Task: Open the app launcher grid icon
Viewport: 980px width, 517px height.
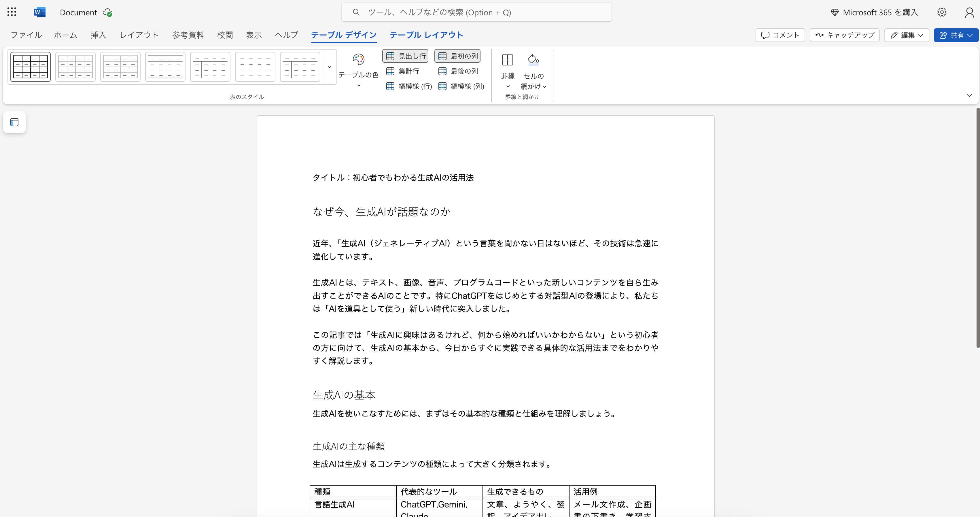Action: click(x=12, y=12)
